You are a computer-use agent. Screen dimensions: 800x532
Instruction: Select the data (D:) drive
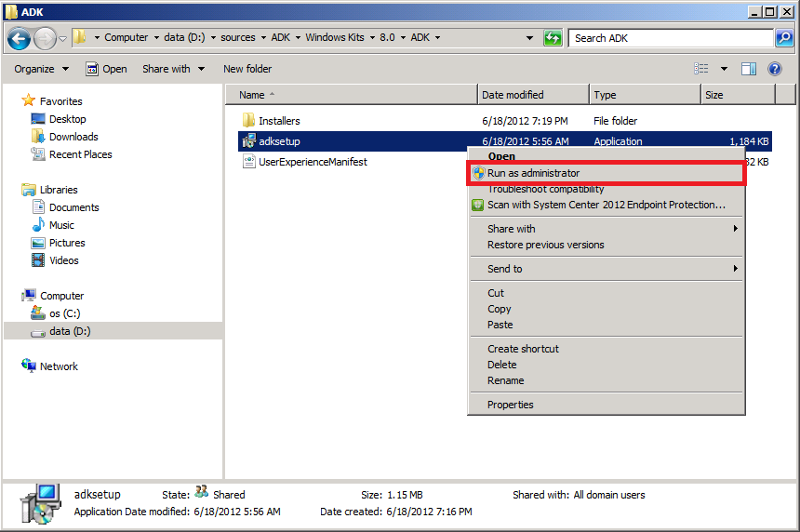[70, 331]
